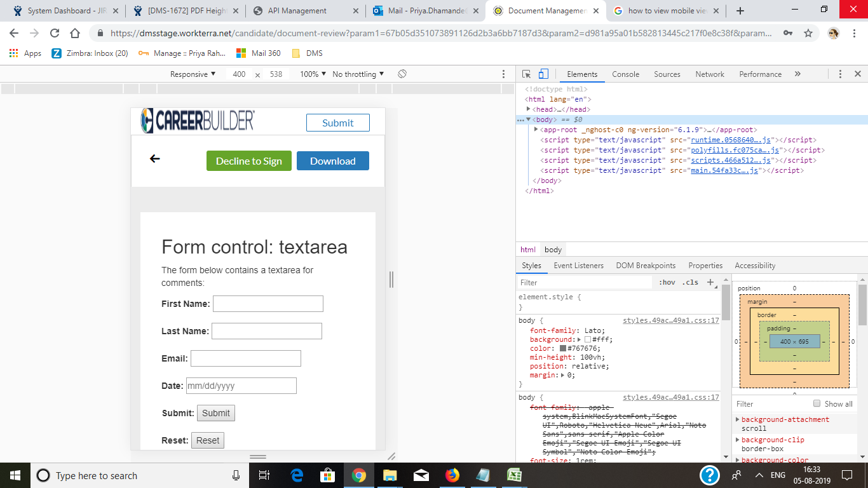Image resolution: width=868 pixels, height=488 pixels.
Task: Expand the margin shorthand in body rule
Action: tap(564, 376)
